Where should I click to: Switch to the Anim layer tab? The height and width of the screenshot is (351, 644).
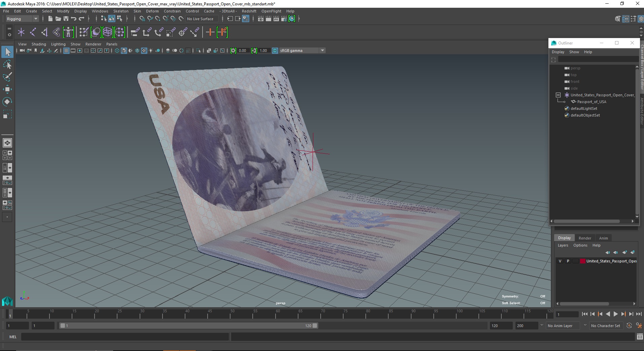tap(603, 238)
